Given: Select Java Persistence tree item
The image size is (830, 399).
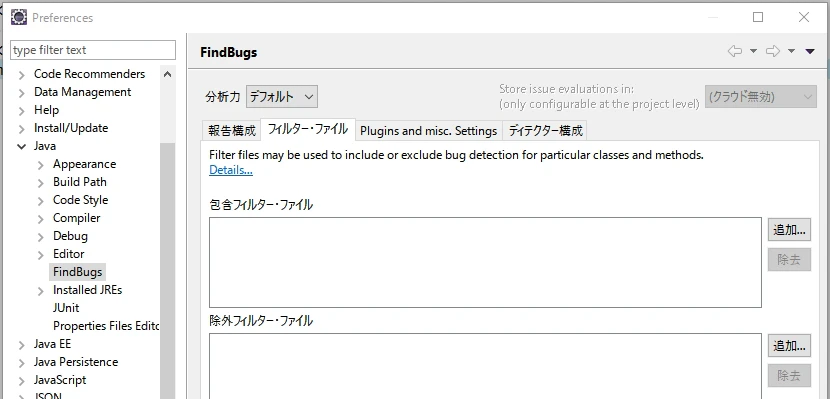Looking at the screenshot, I should tap(76, 362).
